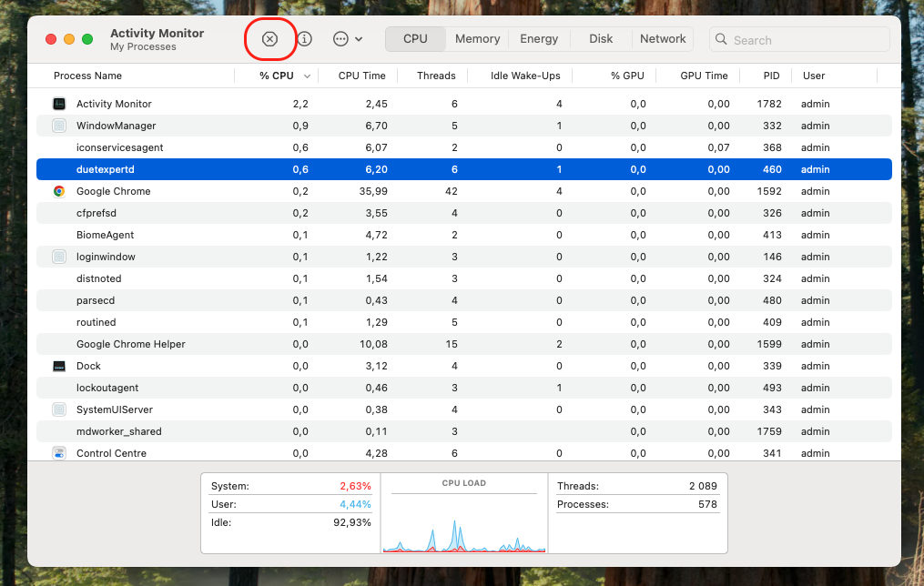The height and width of the screenshot is (586, 924).
Task: Sort by User column header
Action: point(814,76)
